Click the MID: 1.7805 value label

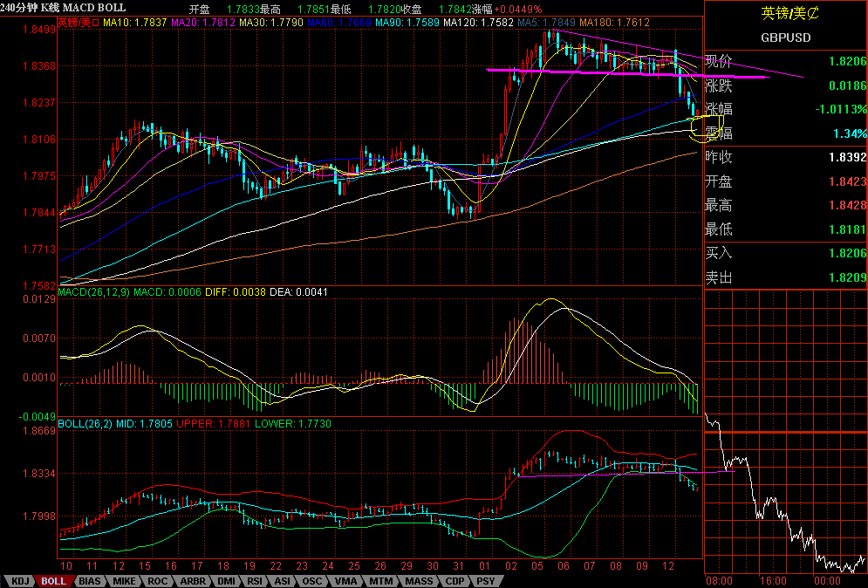(x=144, y=424)
